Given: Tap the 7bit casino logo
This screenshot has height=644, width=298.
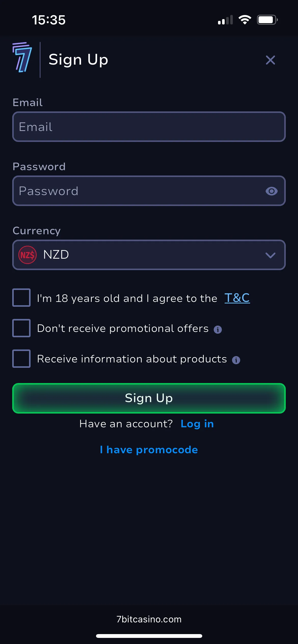Looking at the screenshot, I should coord(22,58).
